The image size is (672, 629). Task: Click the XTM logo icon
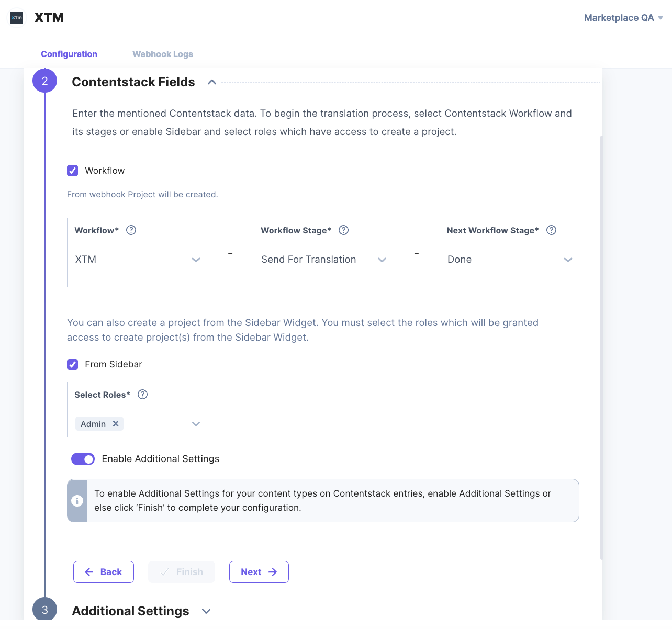17,18
